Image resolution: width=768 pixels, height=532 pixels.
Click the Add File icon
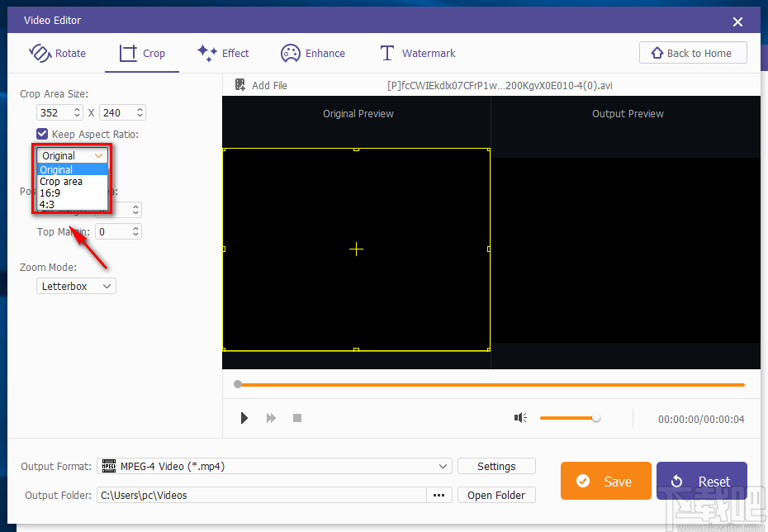(240, 85)
